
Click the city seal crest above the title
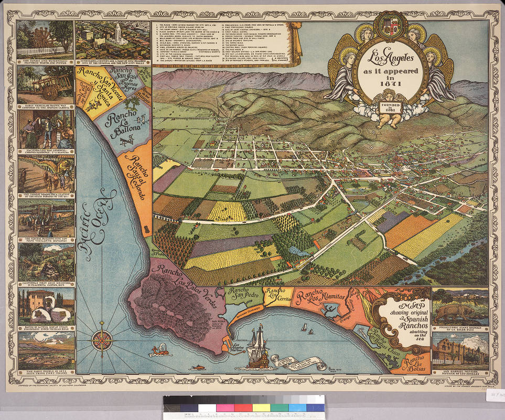coord(389,28)
